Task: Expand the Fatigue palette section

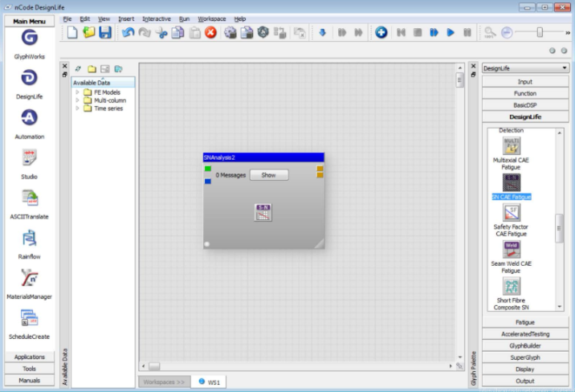Action: tap(525, 322)
